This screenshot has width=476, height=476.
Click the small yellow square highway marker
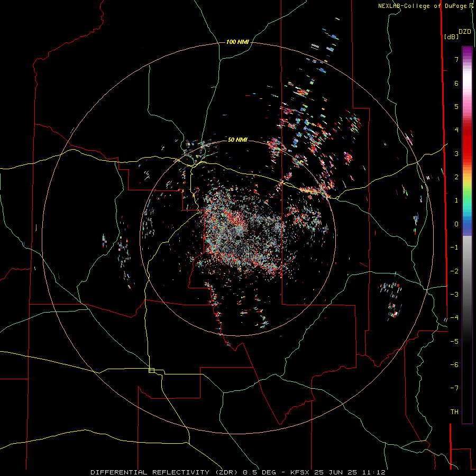(151, 370)
